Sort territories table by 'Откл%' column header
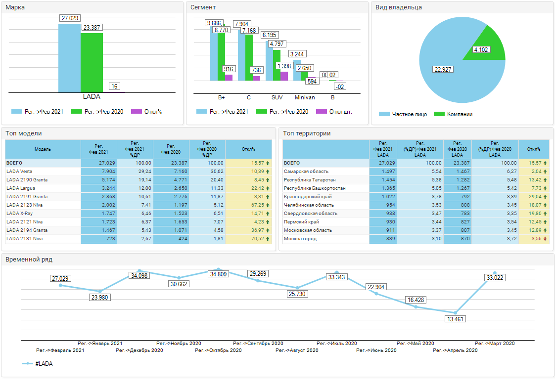The height and width of the screenshot is (392, 555). coord(533,149)
